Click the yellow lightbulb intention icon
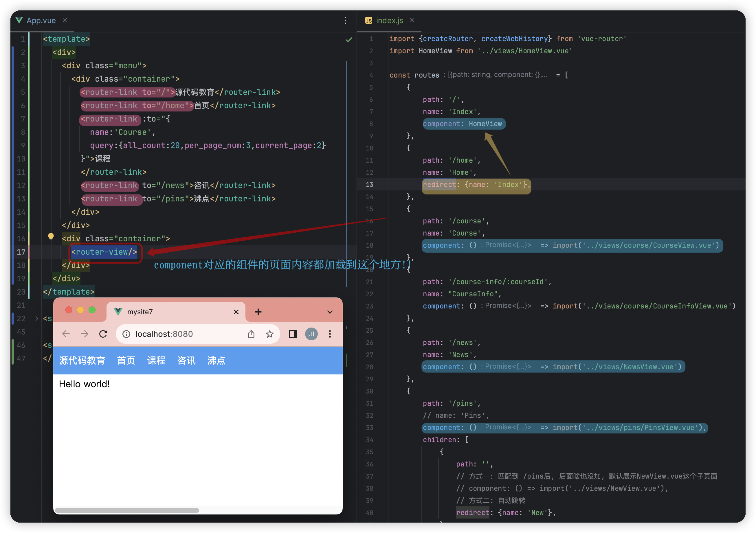The height and width of the screenshot is (533, 756). click(51, 237)
